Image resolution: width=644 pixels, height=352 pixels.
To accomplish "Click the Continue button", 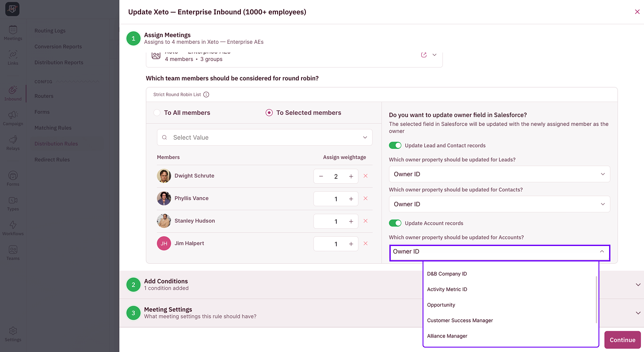I will tap(622, 340).
